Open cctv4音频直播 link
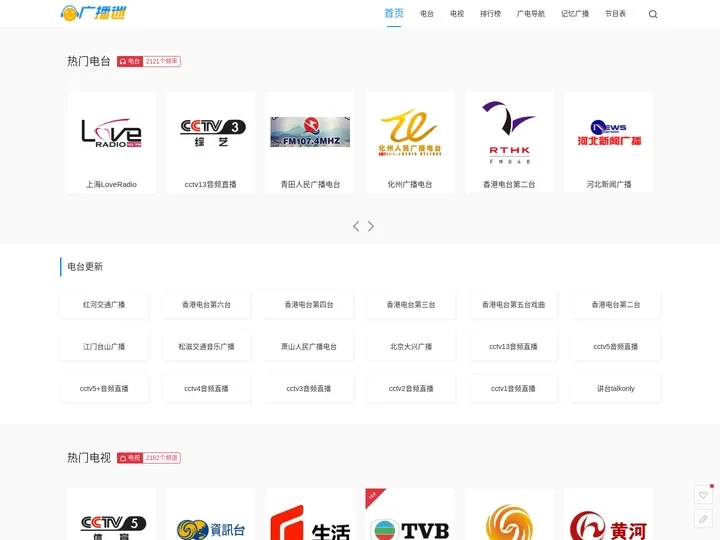Viewport: 720px width, 540px height. tap(207, 388)
